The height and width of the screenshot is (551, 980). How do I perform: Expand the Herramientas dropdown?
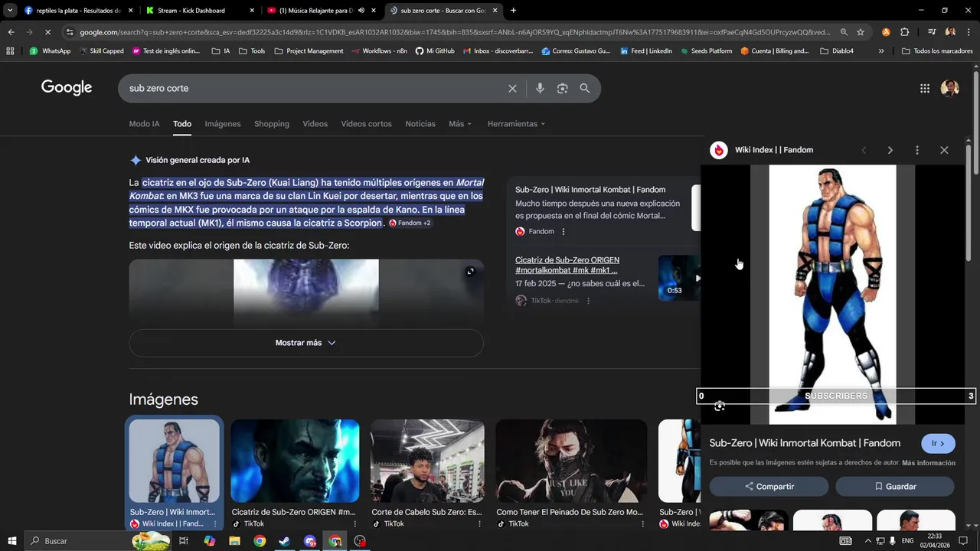(517, 124)
